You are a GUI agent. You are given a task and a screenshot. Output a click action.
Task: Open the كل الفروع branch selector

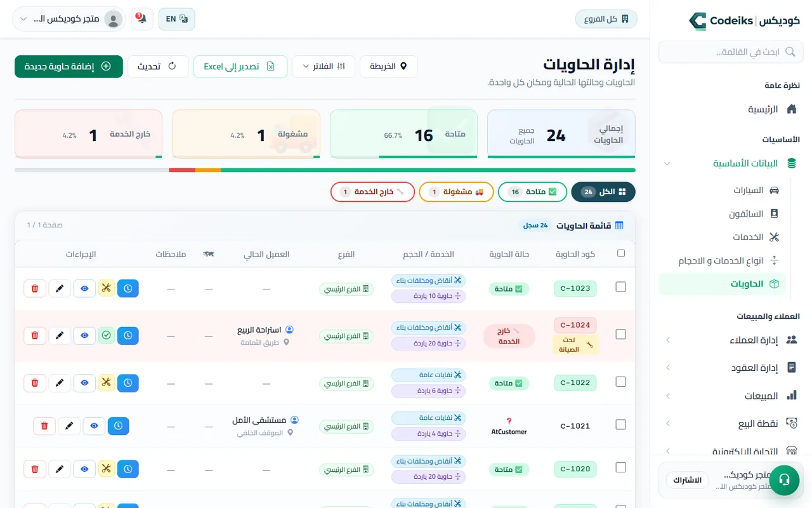pyautogui.click(x=606, y=19)
